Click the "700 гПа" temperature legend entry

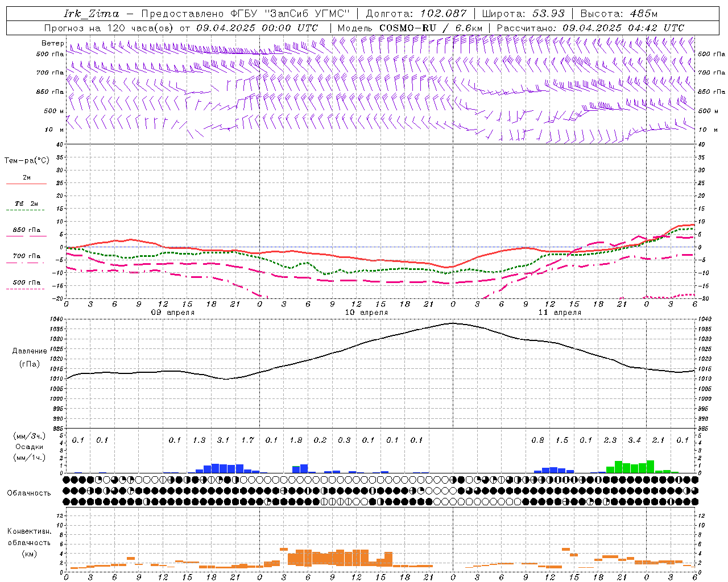(x=26, y=256)
